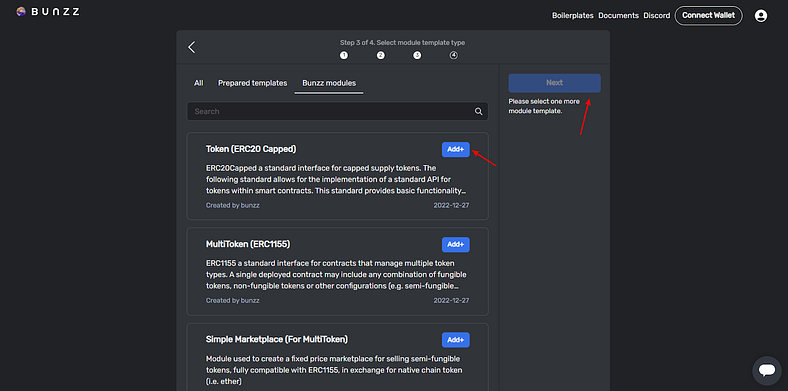The image size is (788, 391).
Task: Click the Connect Wallet button
Action: coord(708,16)
